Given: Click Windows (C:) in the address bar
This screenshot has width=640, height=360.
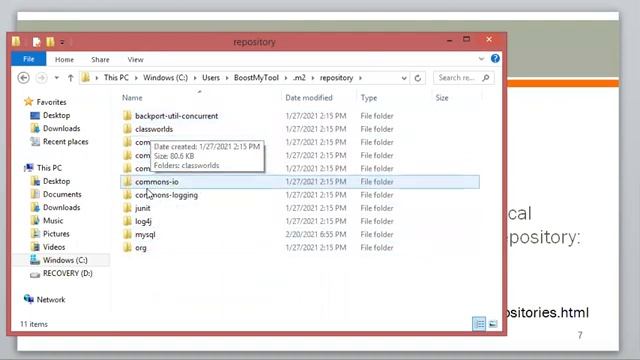Looking at the screenshot, I should click(x=165, y=78).
